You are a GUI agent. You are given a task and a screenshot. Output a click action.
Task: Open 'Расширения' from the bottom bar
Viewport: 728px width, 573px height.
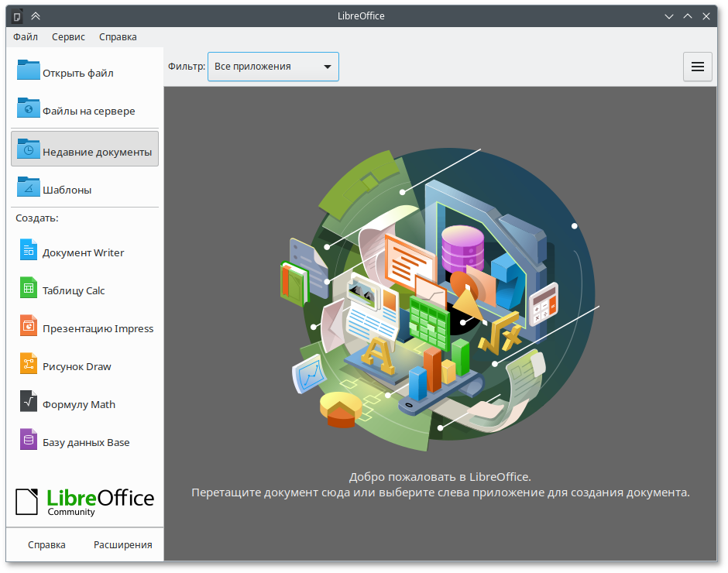pyautogui.click(x=122, y=544)
